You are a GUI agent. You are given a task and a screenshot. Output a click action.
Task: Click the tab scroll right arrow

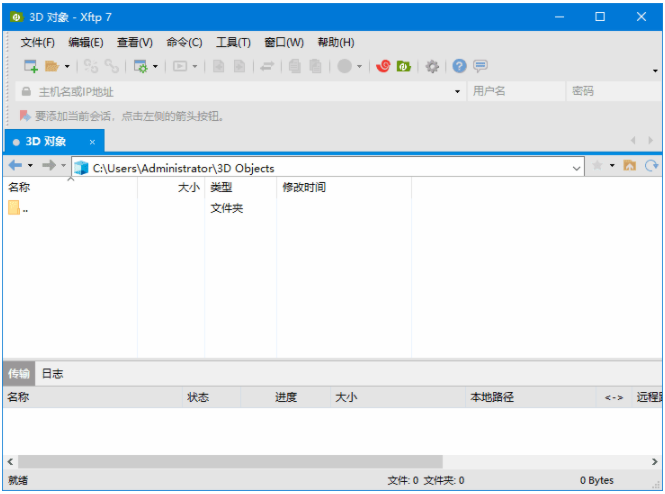(650, 140)
